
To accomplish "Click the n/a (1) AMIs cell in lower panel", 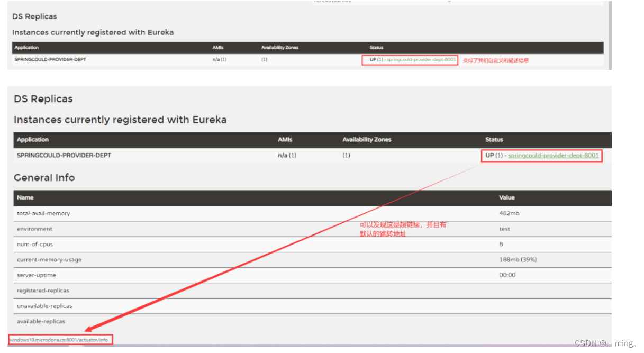I will 287,156.
